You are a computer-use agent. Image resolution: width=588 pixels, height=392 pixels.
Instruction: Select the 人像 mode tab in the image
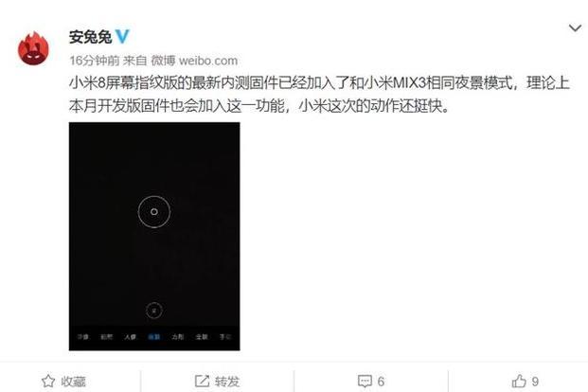pos(130,337)
